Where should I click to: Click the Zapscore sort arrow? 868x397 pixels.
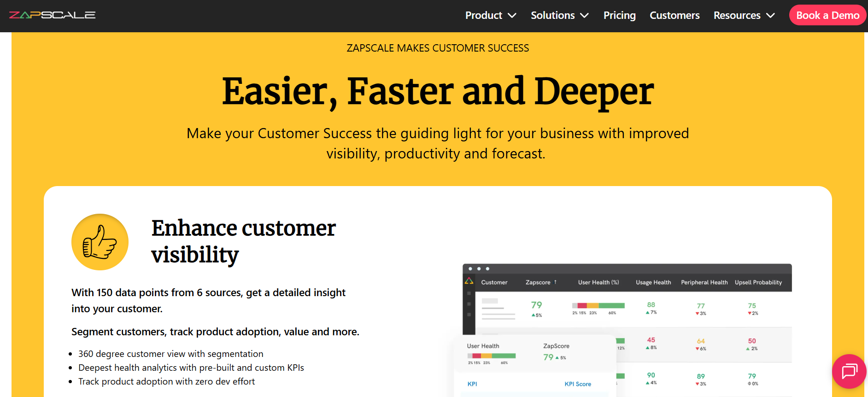[555, 282]
